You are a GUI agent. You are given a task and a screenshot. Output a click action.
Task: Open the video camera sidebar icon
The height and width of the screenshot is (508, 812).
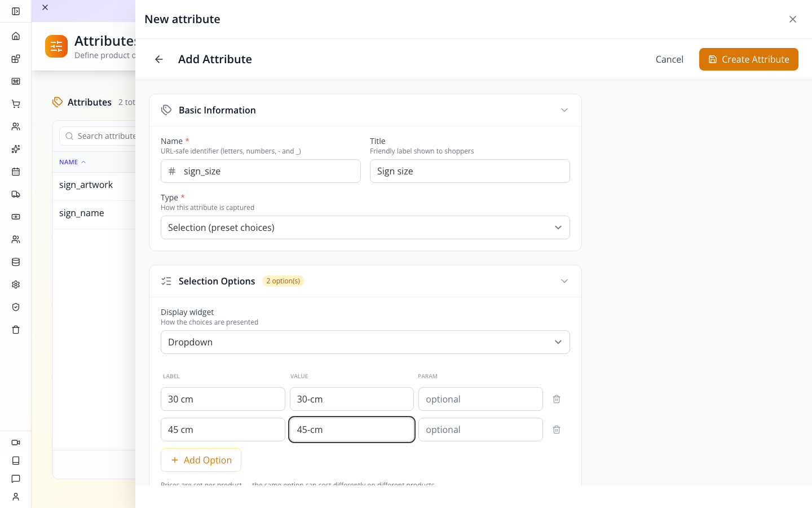(x=16, y=443)
